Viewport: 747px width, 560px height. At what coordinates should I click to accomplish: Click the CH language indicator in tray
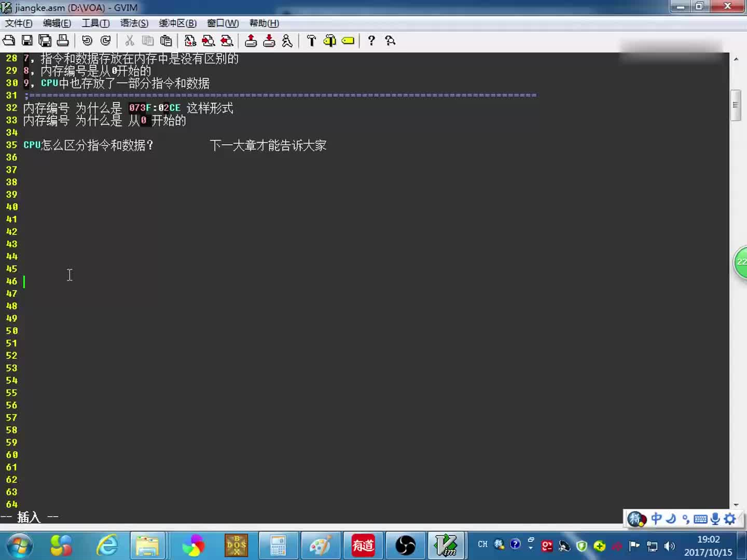(x=482, y=544)
